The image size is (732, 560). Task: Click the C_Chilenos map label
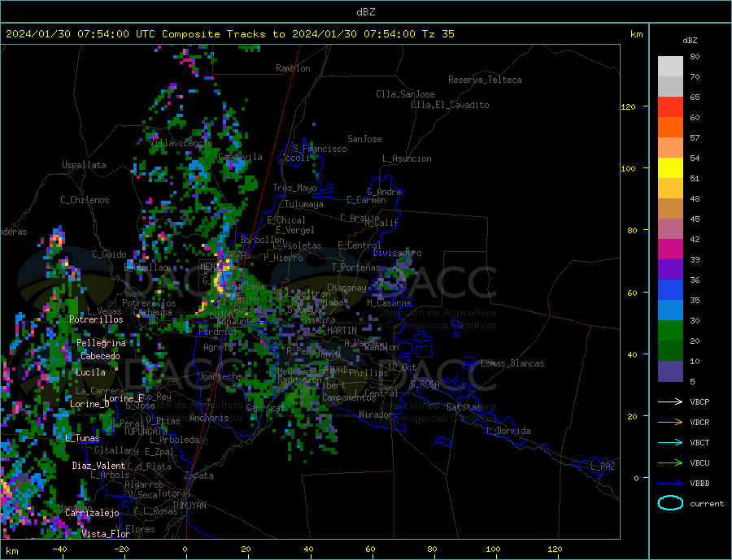coord(85,200)
